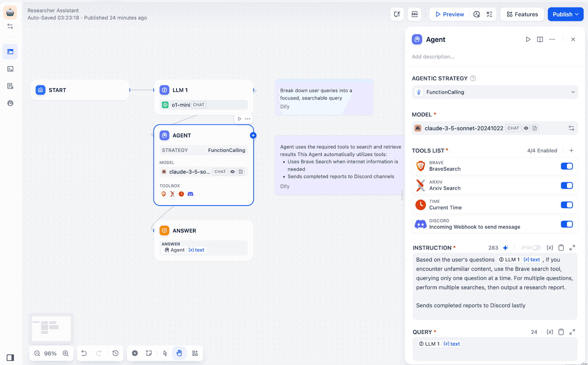588x365 pixels.
Task: Select the pointer cursor tool
Action: [165, 353]
